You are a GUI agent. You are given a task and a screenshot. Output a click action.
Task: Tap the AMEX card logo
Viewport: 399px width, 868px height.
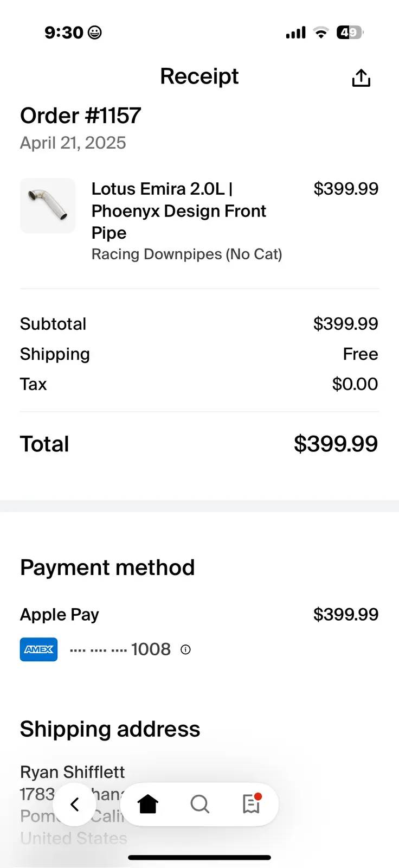pyautogui.click(x=38, y=649)
